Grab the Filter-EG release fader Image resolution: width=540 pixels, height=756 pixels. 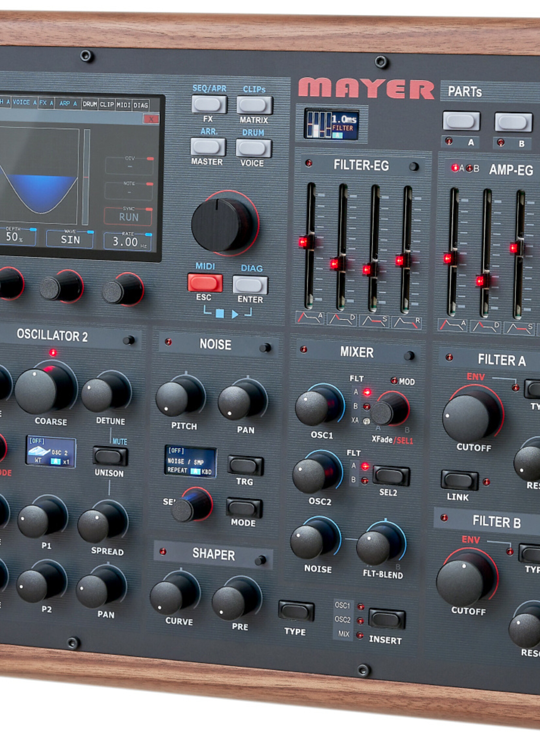[x=402, y=260]
